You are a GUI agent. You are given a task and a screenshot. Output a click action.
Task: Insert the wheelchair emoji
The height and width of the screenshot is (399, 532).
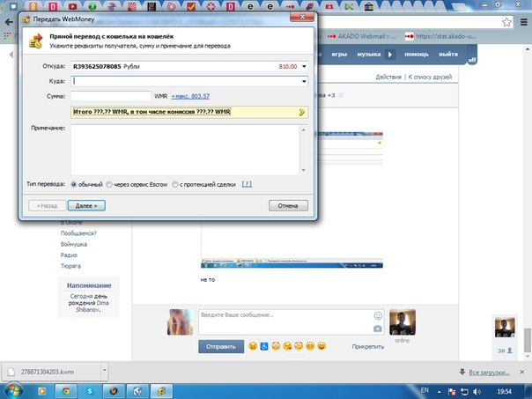264,346
